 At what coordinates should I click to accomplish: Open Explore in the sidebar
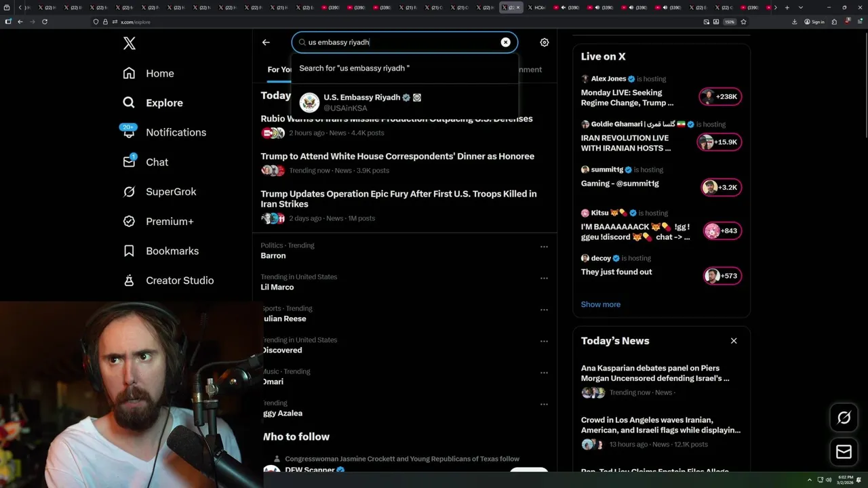pos(153,103)
